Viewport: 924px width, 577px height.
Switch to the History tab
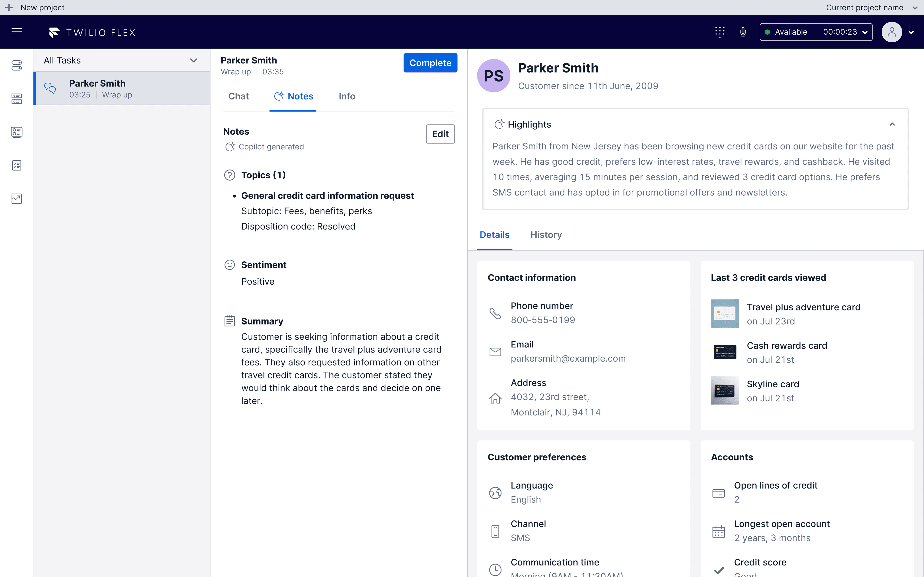coord(546,235)
